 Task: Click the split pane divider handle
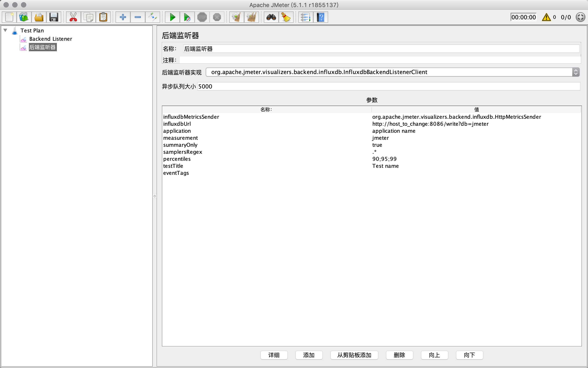(x=154, y=196)
